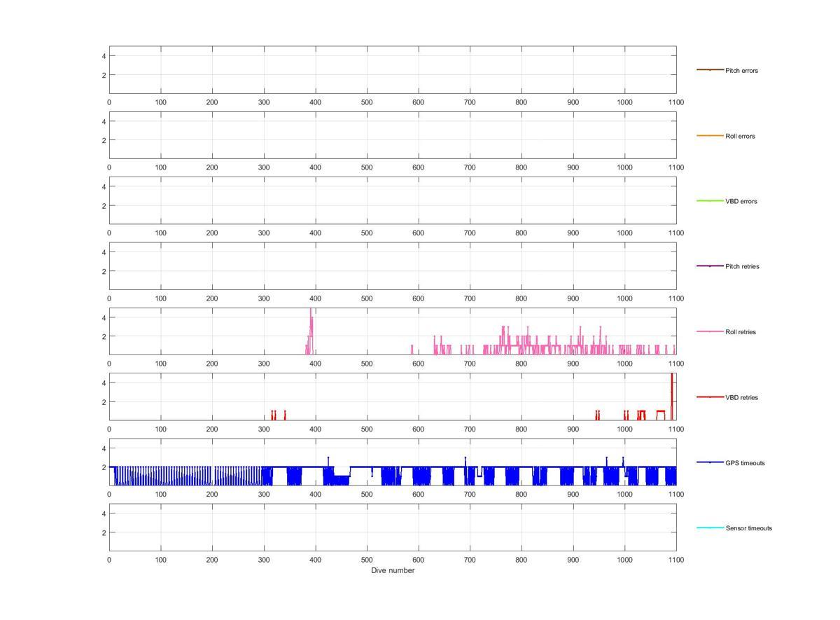The height and width of the screenshot is (620, 840).
Task: Click the Dive number axis label
Action: point(393,570)
